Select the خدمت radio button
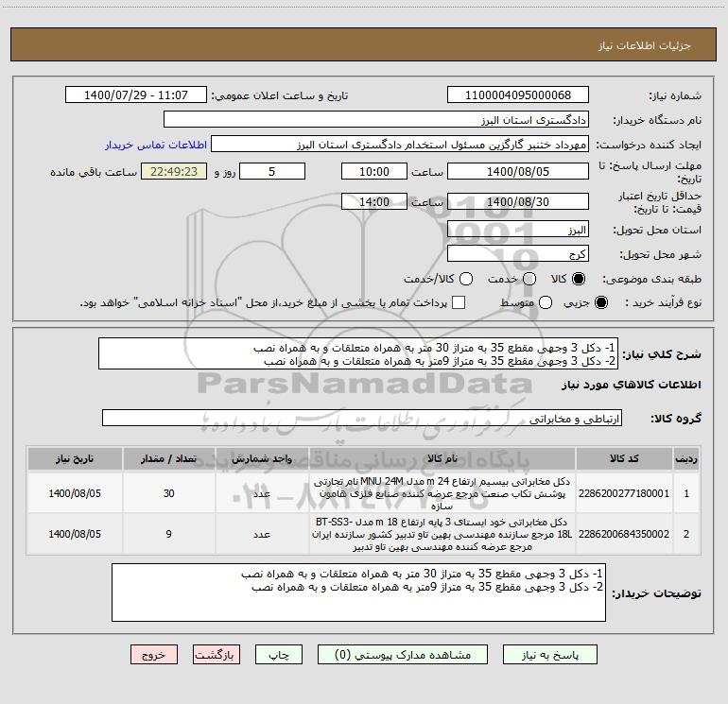Screen dimensions: 728x704 click(x=529, y=279)
